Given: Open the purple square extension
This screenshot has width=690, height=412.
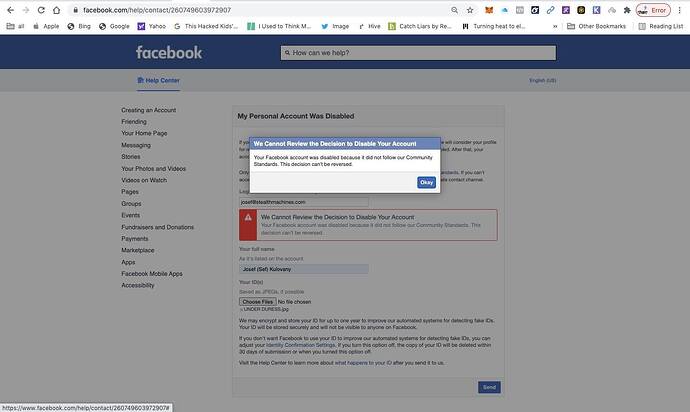Looking at the screenshot, I should point(566,10).
